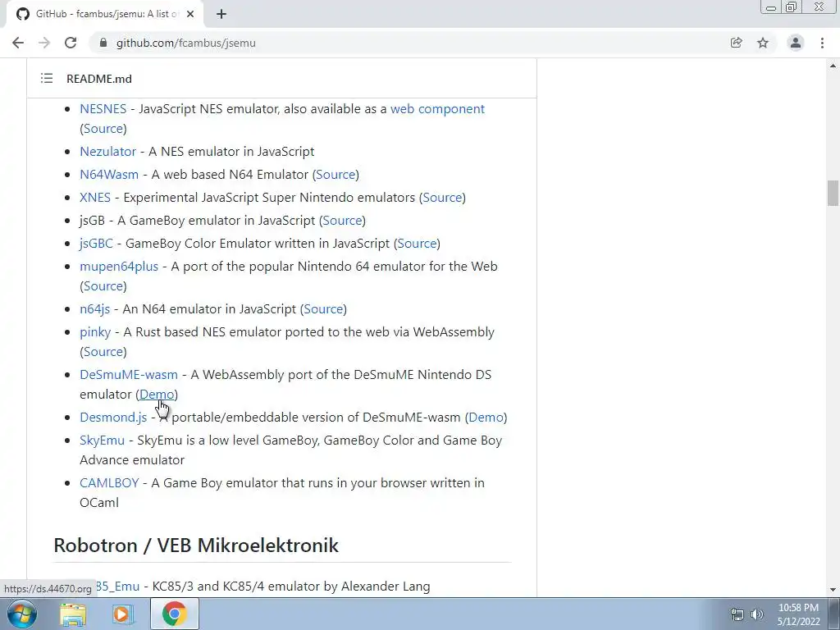Image resolution: width=840 pixels, height=630 pixels.
Task: Select the GitHub fcambus/jsemu tab
Action: (105, 14)
